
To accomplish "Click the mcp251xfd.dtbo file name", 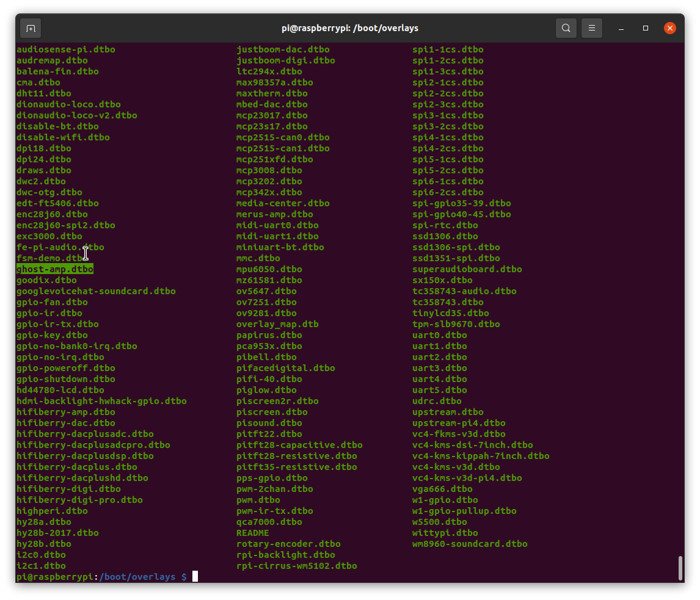I will (x=274, y=159).
